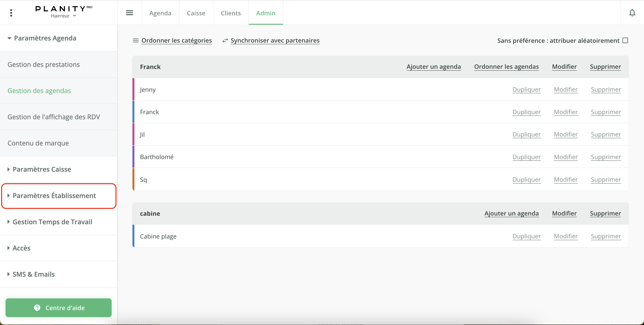Click the hamburger menu icon
Image resolution: width=644 pixels, height=325 pixels.
tap(129, 13)
